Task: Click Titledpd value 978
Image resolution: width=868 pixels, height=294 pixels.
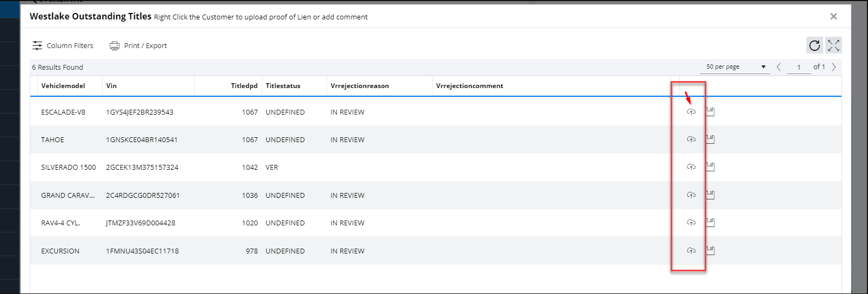Action: click(x=252, y=251)
